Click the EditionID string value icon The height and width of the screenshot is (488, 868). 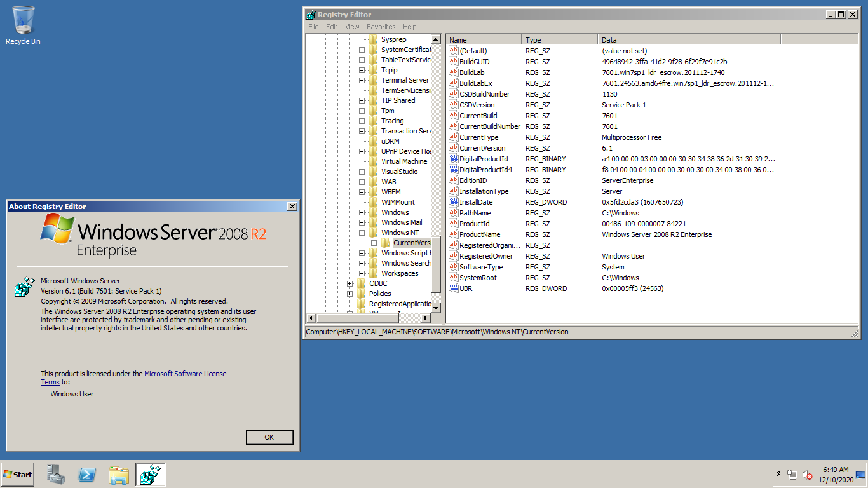click(454, 180)
